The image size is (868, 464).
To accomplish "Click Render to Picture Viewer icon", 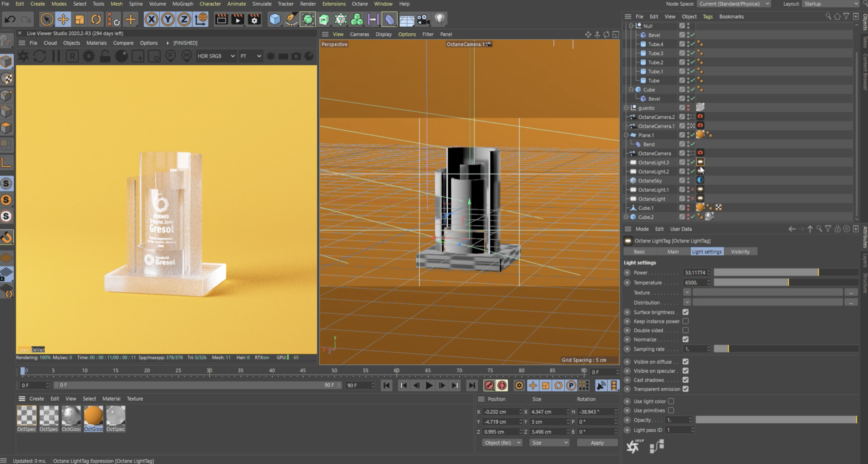I will click(238, 19).
